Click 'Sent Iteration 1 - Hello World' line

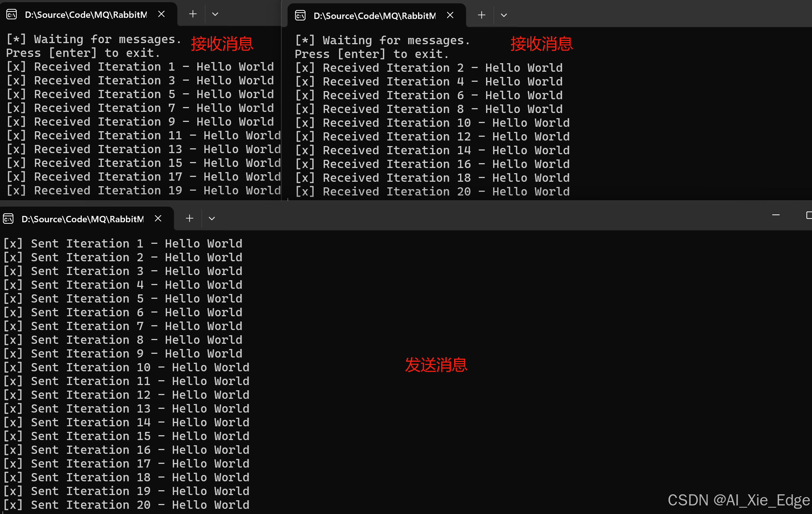123,244
